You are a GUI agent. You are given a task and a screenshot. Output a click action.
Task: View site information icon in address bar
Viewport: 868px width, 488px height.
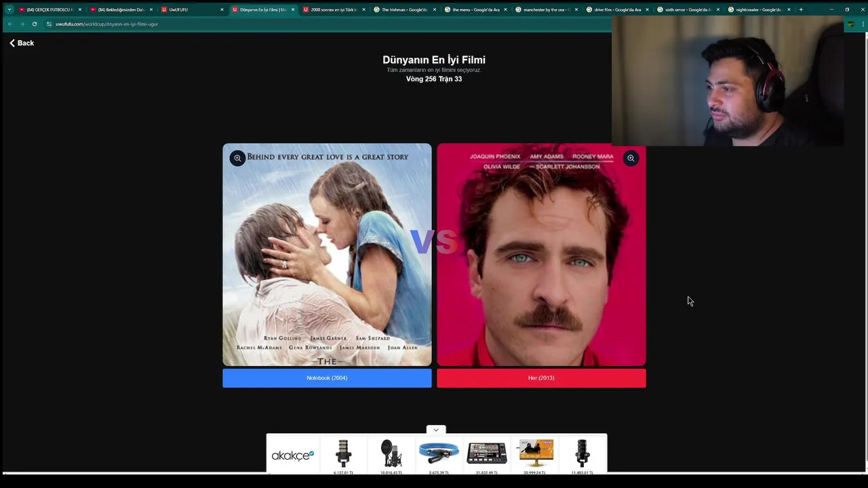(x=49, y=24)
